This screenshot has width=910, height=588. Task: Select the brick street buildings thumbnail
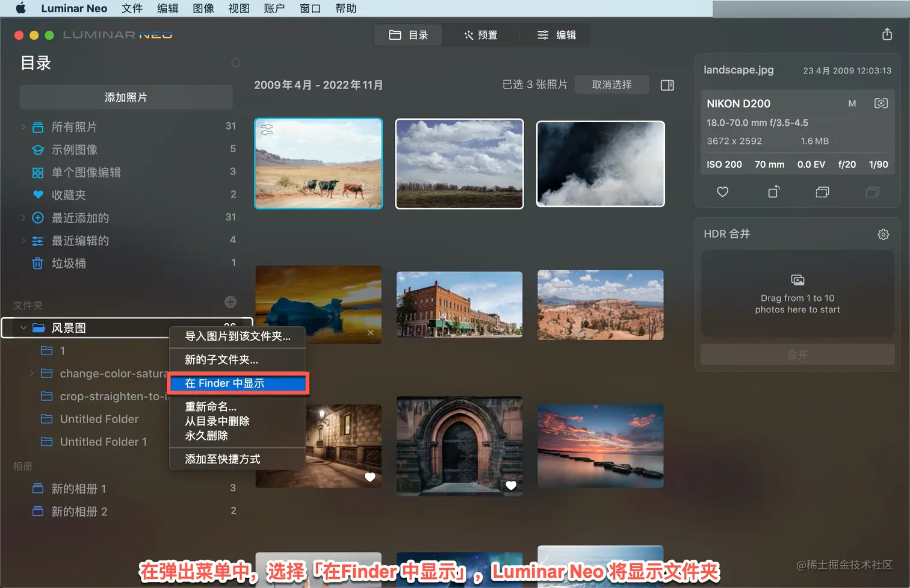[459, 305]
